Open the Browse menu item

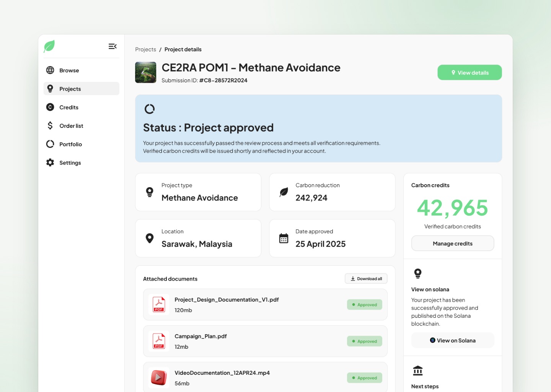pos(82,70)
